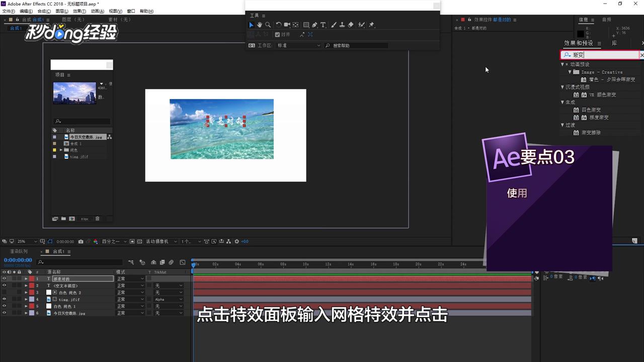Screen dimensions: 644x362
Task: Click the new folder icon in project panel
Action: coord(63,219)
